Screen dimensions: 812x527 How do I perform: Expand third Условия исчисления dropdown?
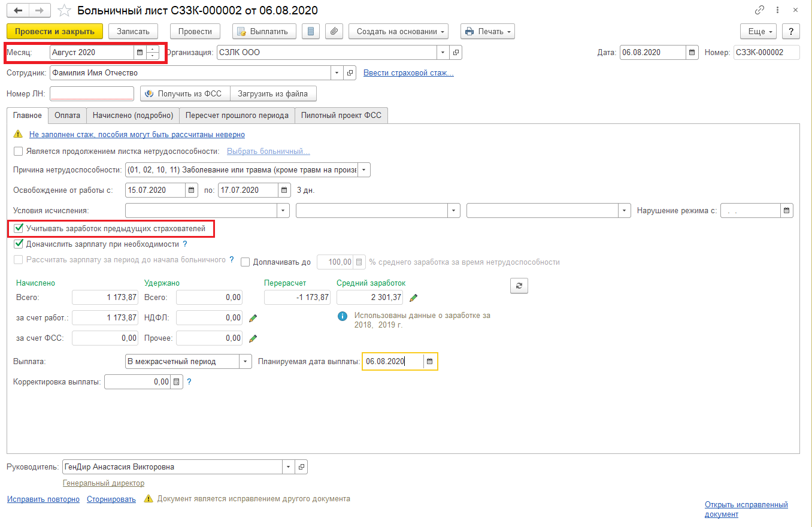[625, 211]
